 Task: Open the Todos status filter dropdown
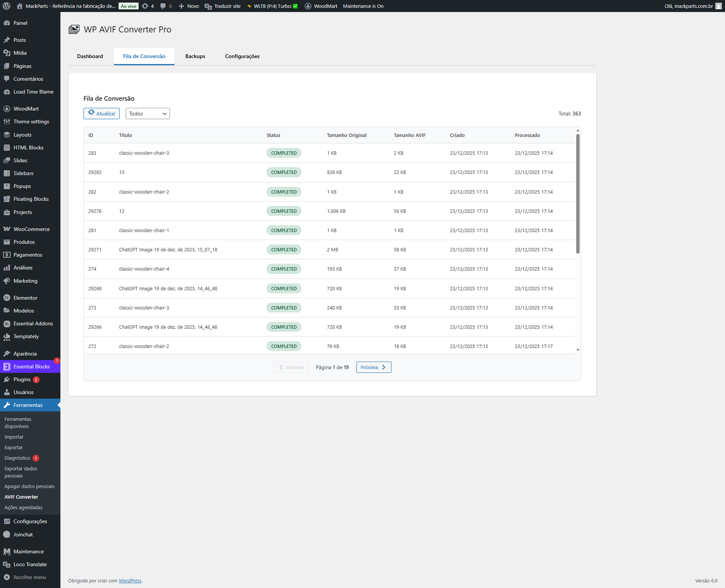(x=147, y=114)
